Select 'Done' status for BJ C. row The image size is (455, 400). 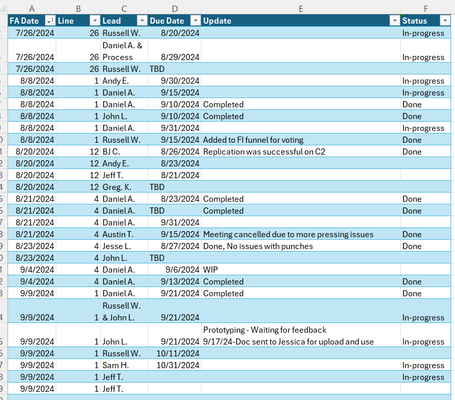[x=426, y=152]
